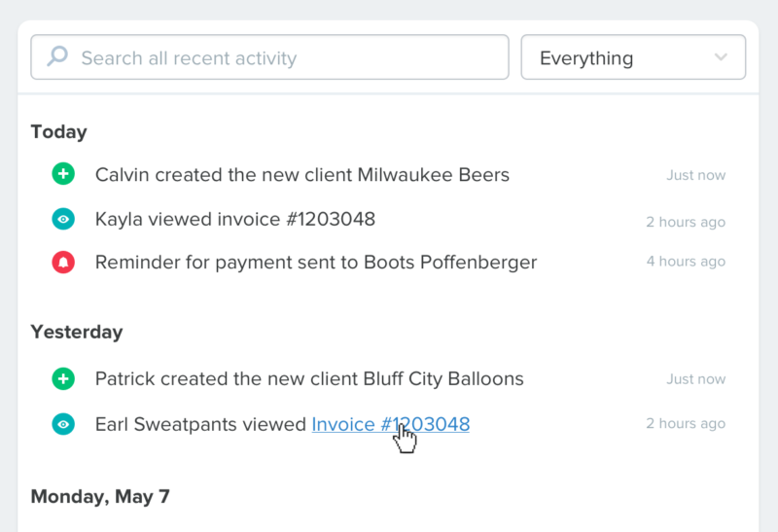
Task: Click the red bell reminder icon
Action: [63, 262]
